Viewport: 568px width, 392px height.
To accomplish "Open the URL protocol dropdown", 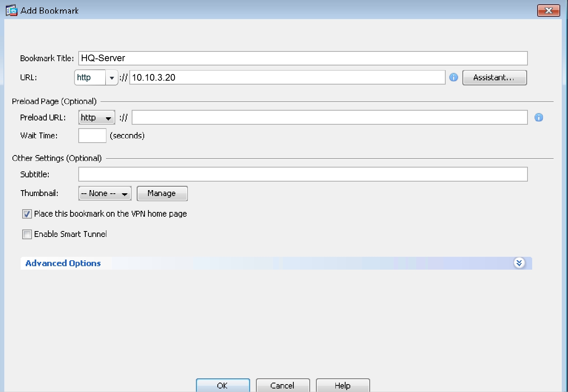I will (111, 78).
